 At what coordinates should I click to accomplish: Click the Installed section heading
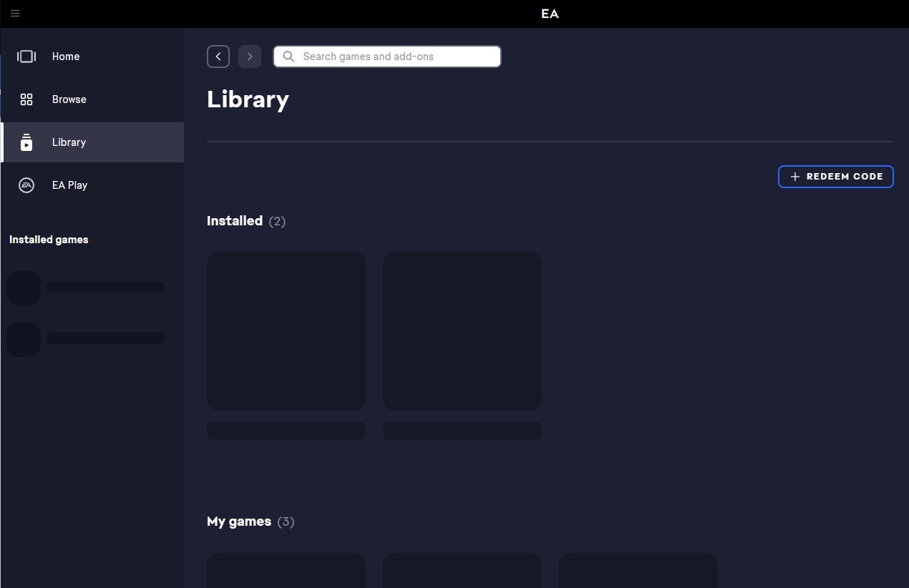pyautogui.click(x=235, y=221)
